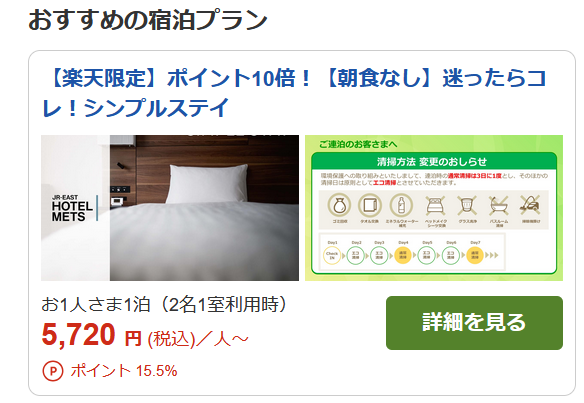Open the 楽天限定 ポイント10倍 plan title link

pos(294,93)
